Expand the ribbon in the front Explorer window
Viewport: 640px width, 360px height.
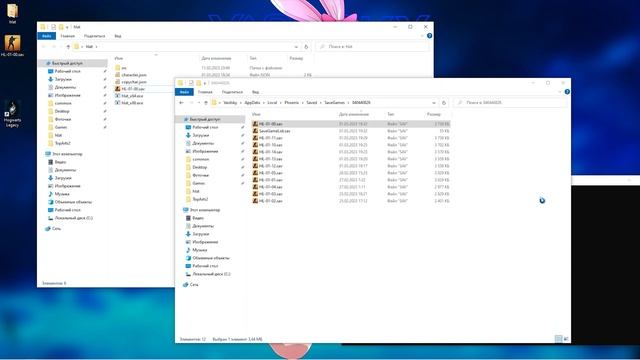pyautogui.click(x=560, y=92)
